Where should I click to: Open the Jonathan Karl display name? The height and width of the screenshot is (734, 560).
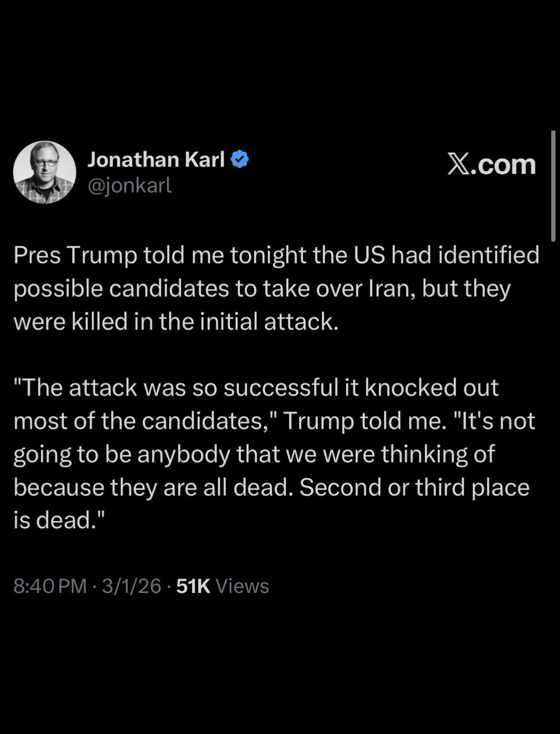click(x=156, y=159)
